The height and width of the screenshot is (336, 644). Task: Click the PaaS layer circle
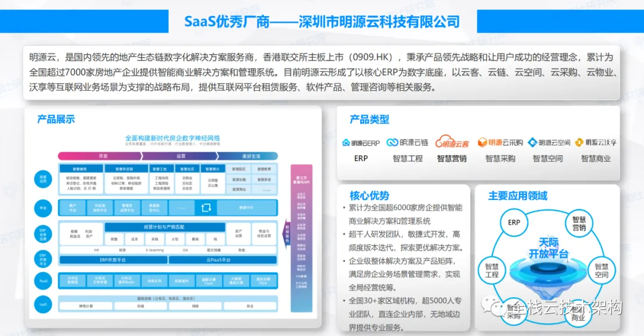tap(43, 281)
